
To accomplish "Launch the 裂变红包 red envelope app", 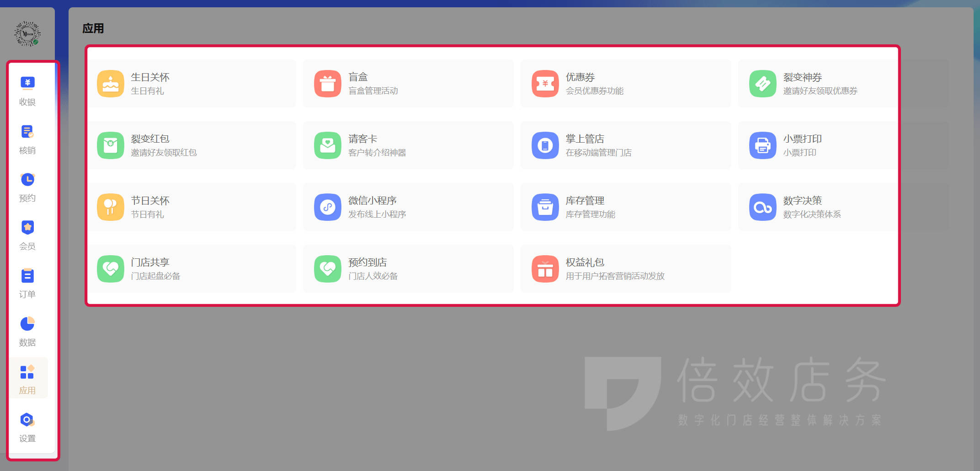I will [x=111, y=145].
